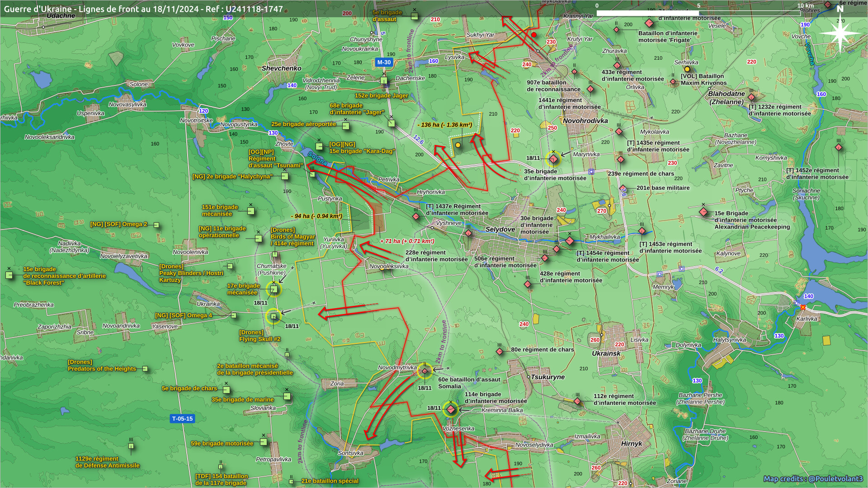Click the Selydove city label

click(500, 230)
